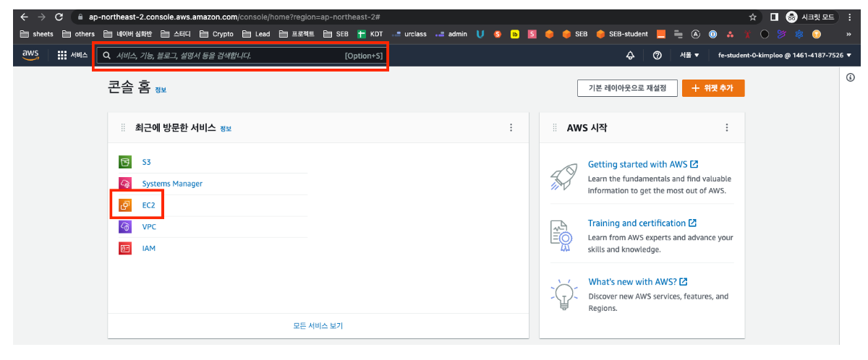The height and width of the screenshot is (360, 868).
Task: Click the teal U bookmark icon
Action: click(x=480, y=34)
